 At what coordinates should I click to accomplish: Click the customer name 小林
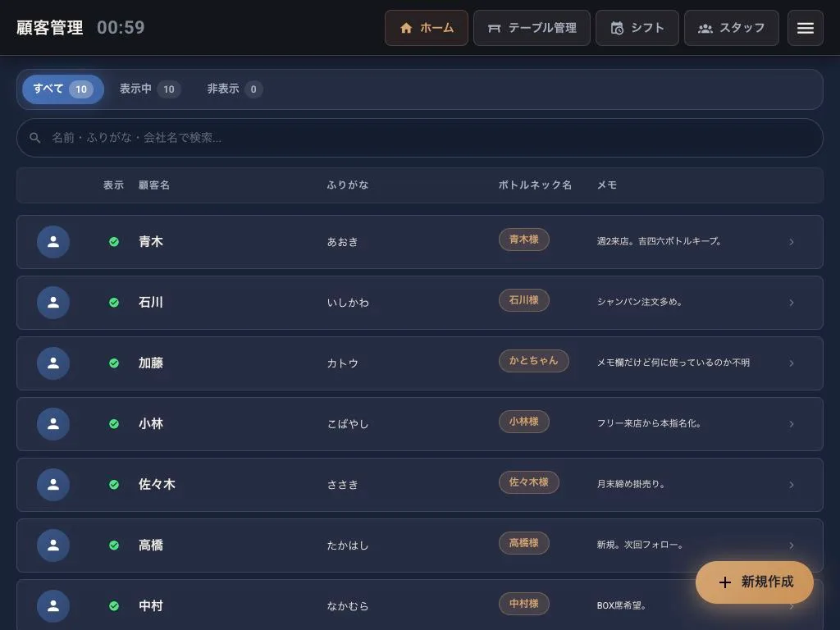click(151, 424)
